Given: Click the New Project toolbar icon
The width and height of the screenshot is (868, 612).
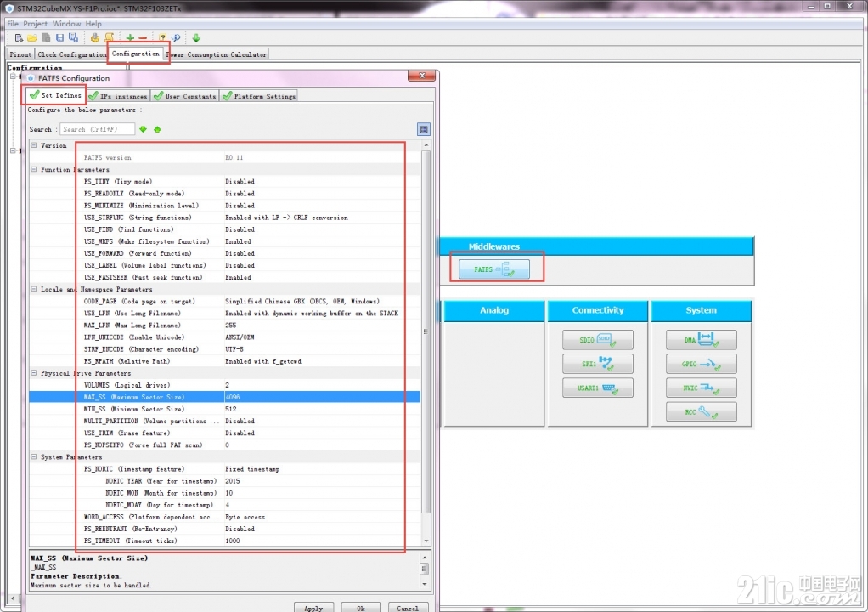Looking at the screenshot, I should click(x=19, y=37).
